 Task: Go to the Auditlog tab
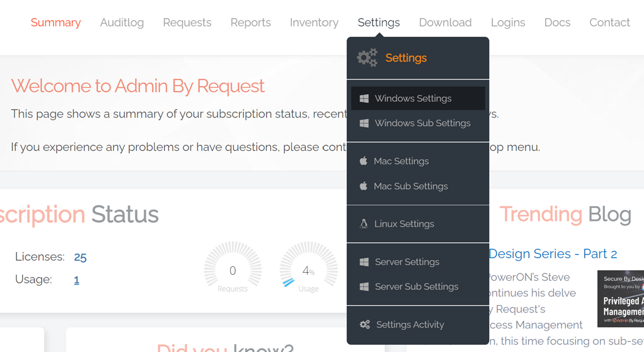click(x=122, y=23)
